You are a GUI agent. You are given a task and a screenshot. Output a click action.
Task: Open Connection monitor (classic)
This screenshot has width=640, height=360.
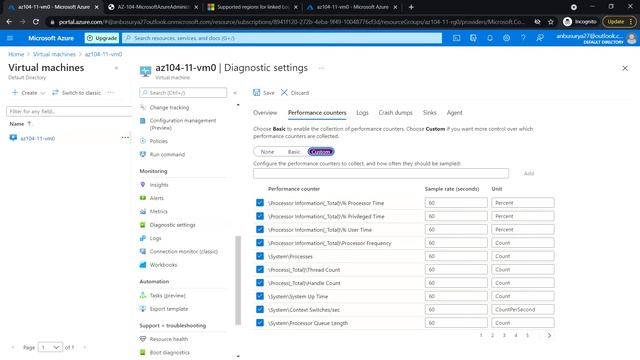pyautogui.click(x=184, y=251)
